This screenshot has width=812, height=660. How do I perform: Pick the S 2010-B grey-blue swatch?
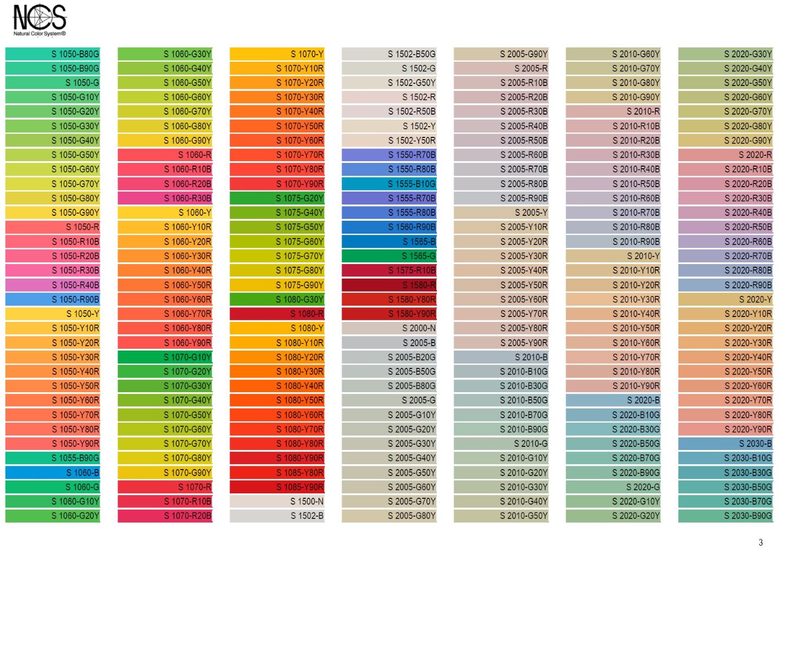point(501,357)
